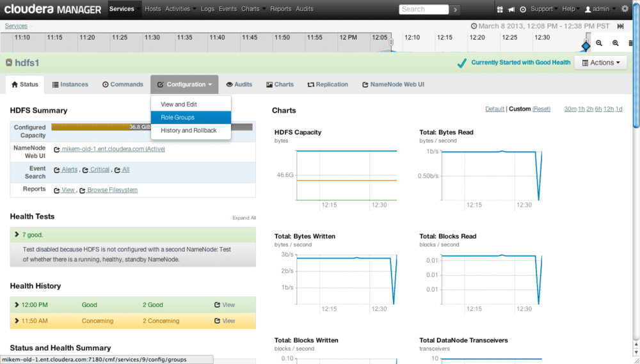The width and height of the screenshot is (640, 364).
Task: Choose History and Rollback menu entry
Action: tap(188, 131)
